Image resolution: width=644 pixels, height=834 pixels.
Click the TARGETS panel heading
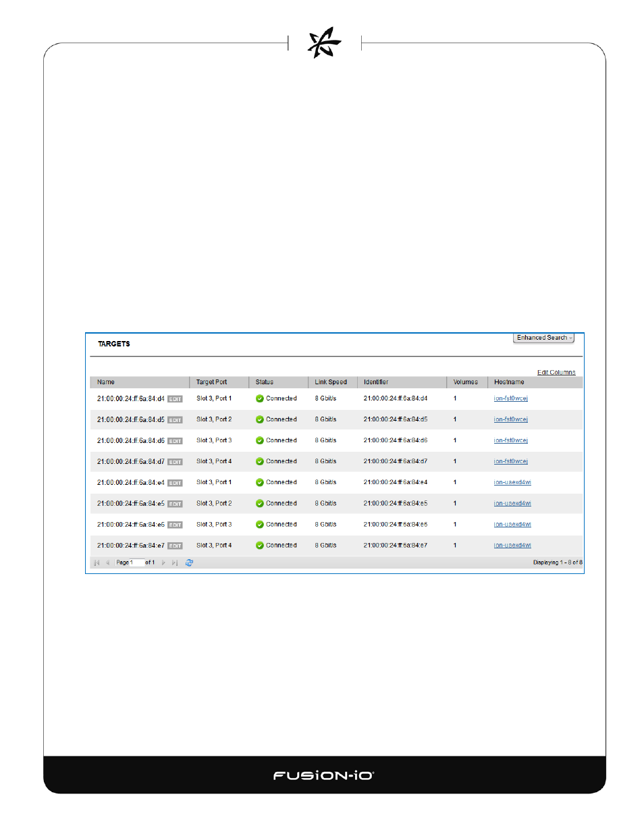pyautogui.click(x=114, y=344)
